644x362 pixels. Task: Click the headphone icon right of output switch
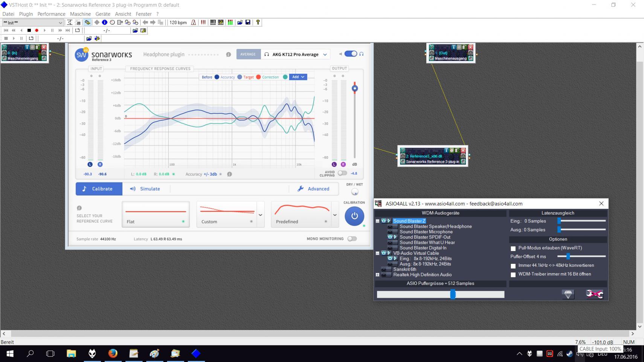click(x=362, y=54)
